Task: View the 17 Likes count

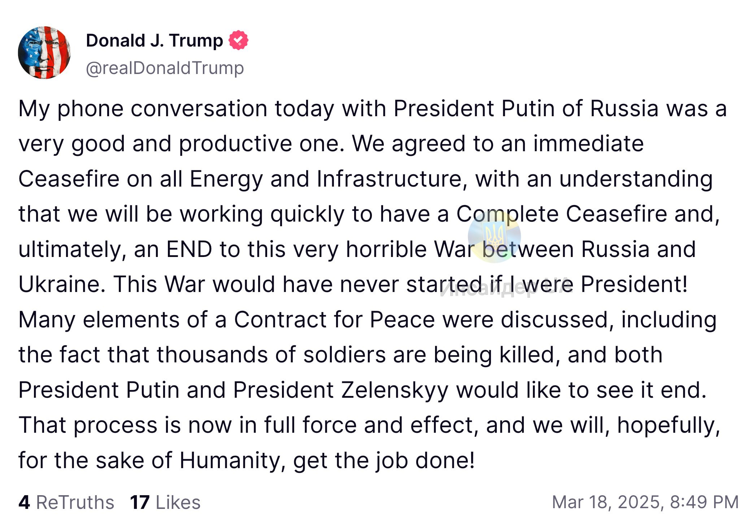Action: [x=165, y=502]
